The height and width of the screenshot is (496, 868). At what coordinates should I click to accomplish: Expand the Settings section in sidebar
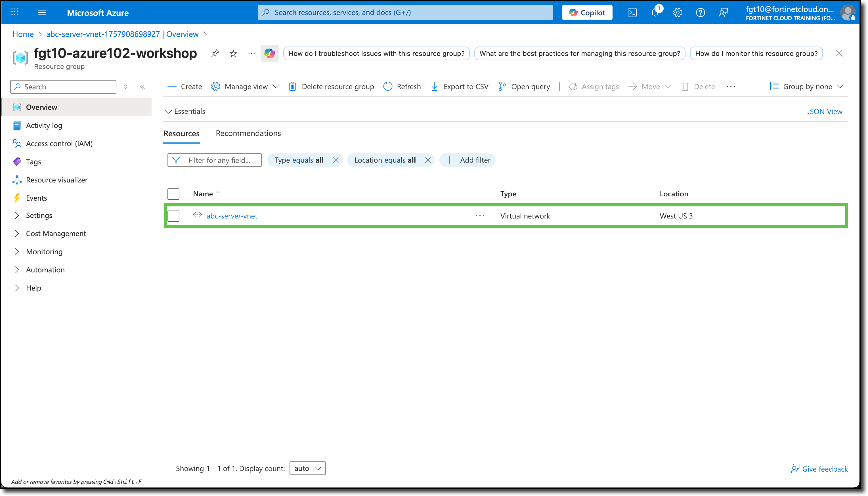[x=39, y=215]
